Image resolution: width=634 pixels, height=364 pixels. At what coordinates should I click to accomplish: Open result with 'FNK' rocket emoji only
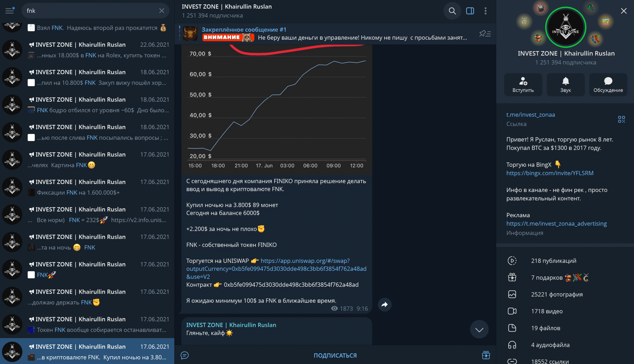[x=87, y=269]
